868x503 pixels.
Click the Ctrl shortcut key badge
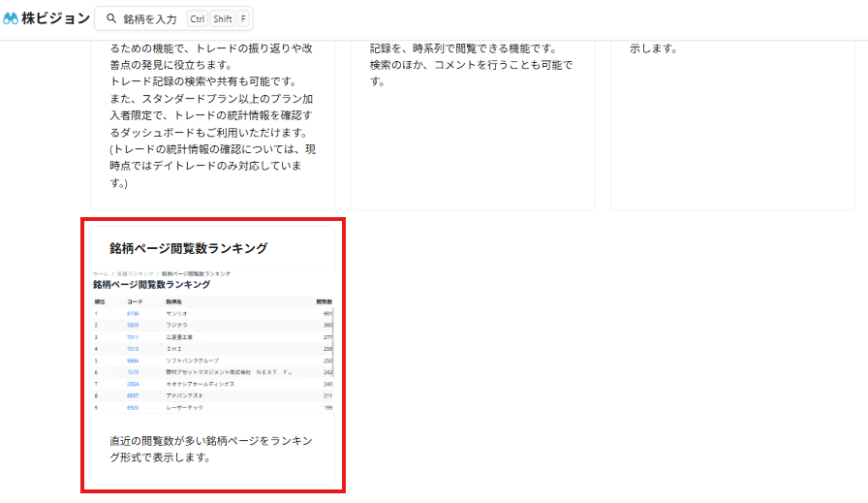click(197, 18)
